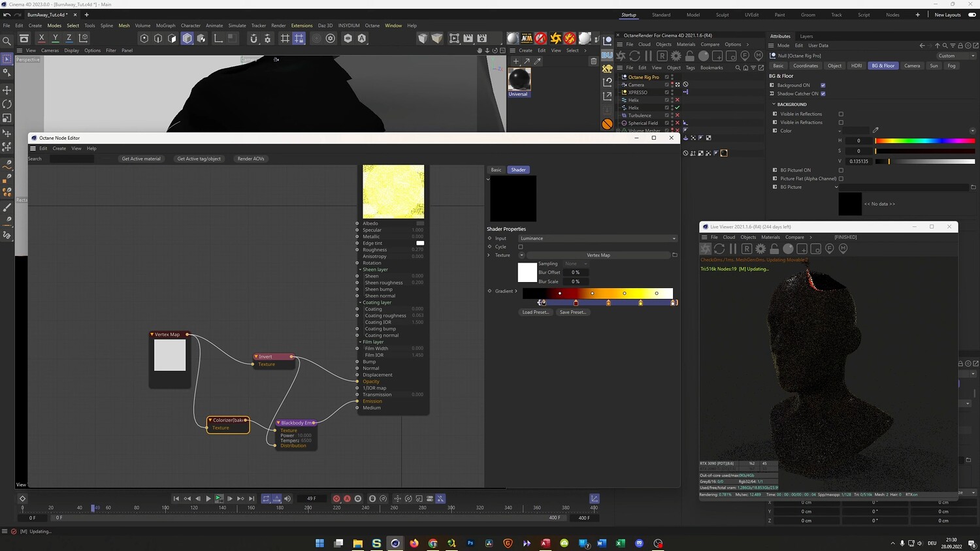Open the search magnifier in left toolbar
Image resolution: width=980 pixels, height=551 pixels.
(7, 41)
